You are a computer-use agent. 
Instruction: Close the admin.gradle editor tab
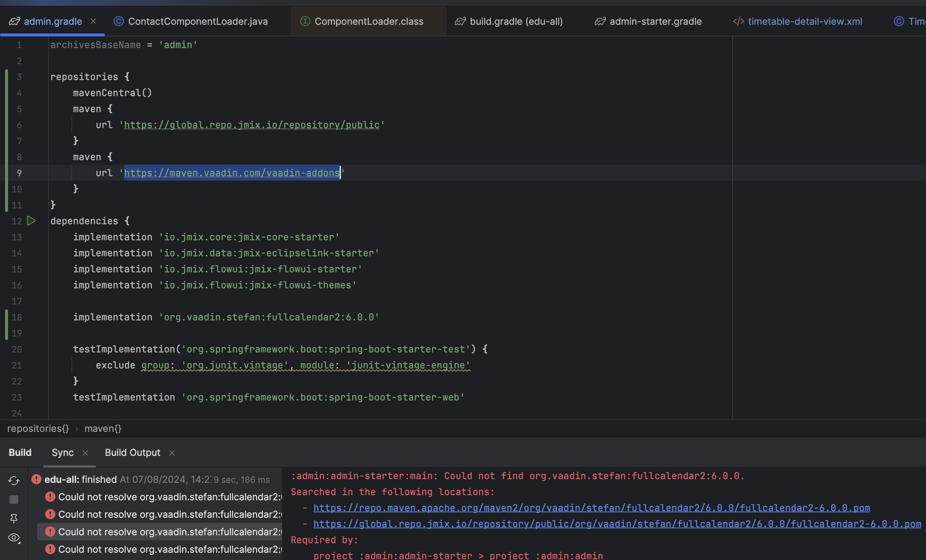pos(93,21)
